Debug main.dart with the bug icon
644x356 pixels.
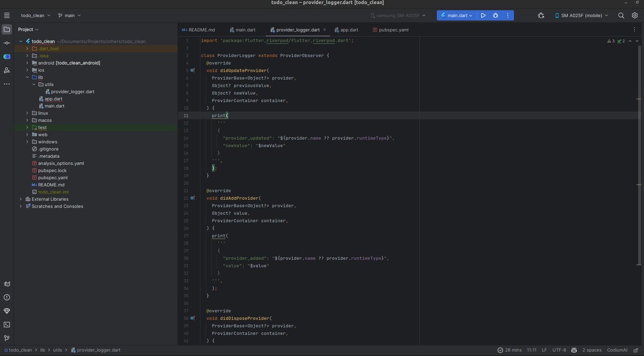[x=495, y=16]
